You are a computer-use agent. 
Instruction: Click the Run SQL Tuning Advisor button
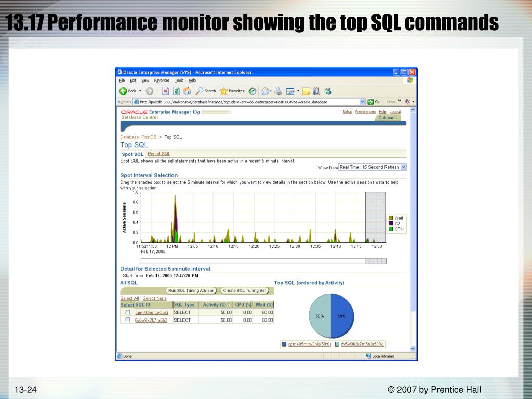(191, 290)
